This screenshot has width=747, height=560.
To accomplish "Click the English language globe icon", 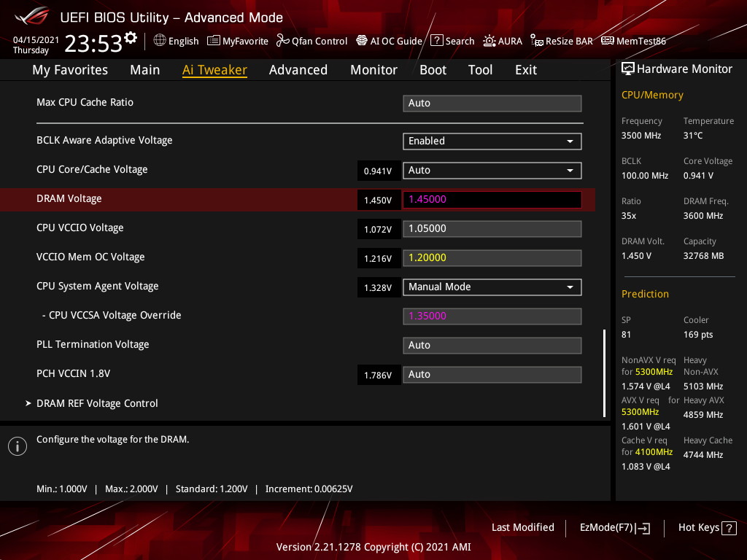I will coord(160,41).
